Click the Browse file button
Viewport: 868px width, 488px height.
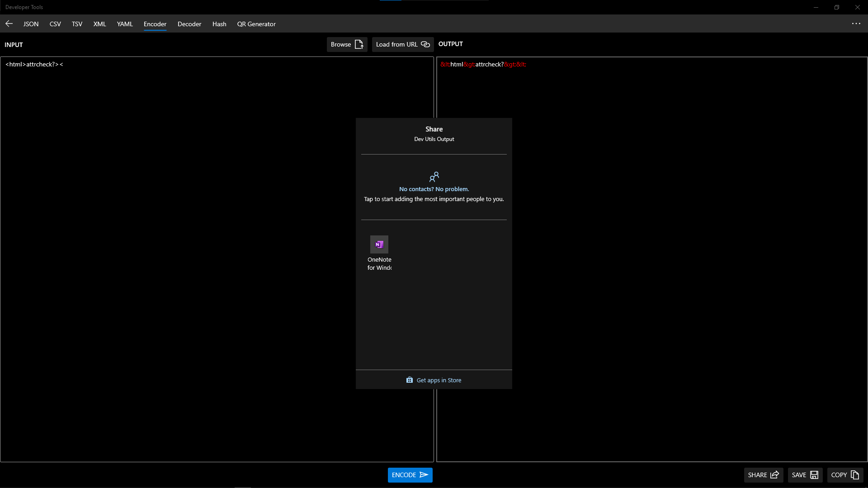pyautogui.click(x=347, y=44)
